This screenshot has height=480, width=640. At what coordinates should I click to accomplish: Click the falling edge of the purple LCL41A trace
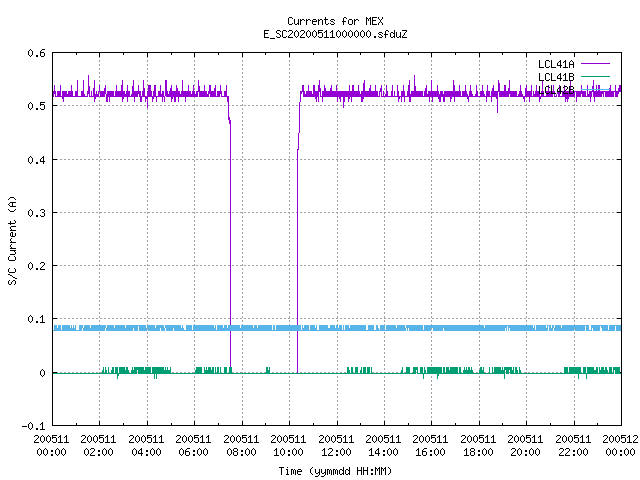click(x=230, y=245)
